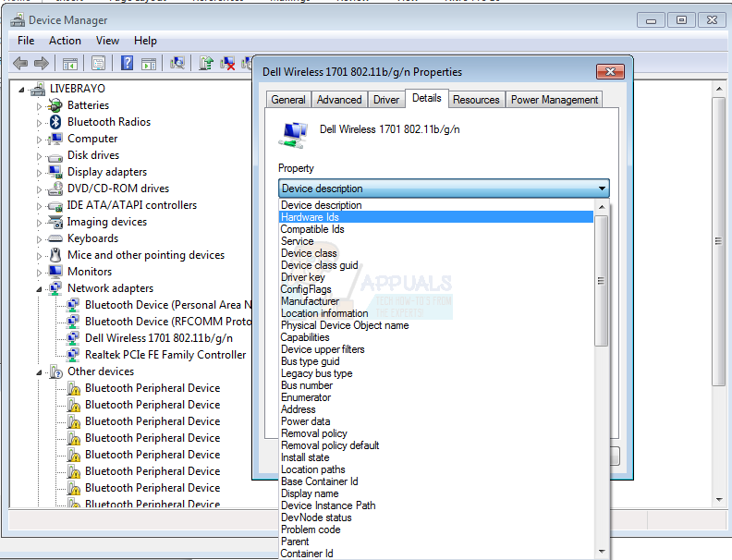Click the Device Manager tree scroll up arrow
This screenshot has height=560, width=732.
[x=718, y=89]
